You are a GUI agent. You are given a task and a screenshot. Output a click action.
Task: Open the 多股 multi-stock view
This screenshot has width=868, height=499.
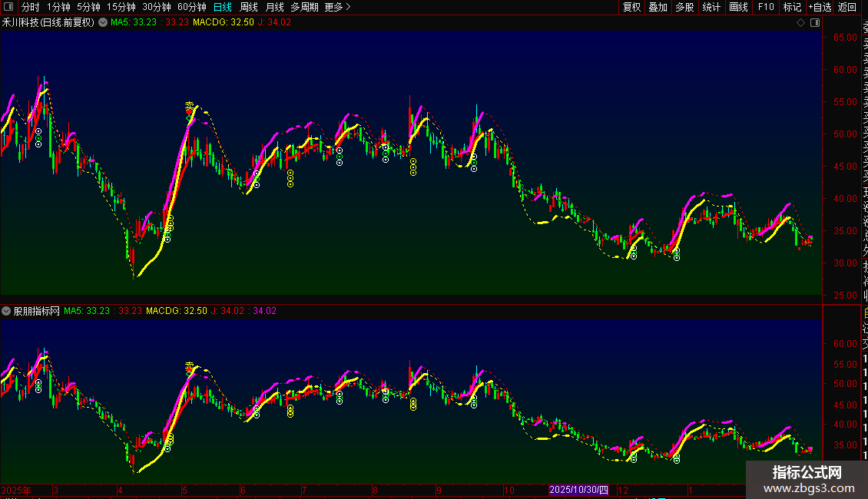tap(684, 7)
